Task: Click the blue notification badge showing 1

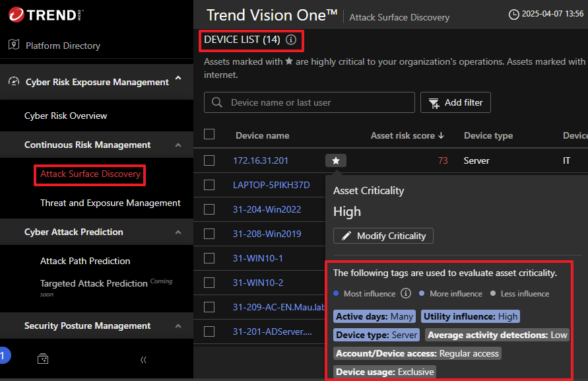Action: pyautogui.click(x=3, y=356)
